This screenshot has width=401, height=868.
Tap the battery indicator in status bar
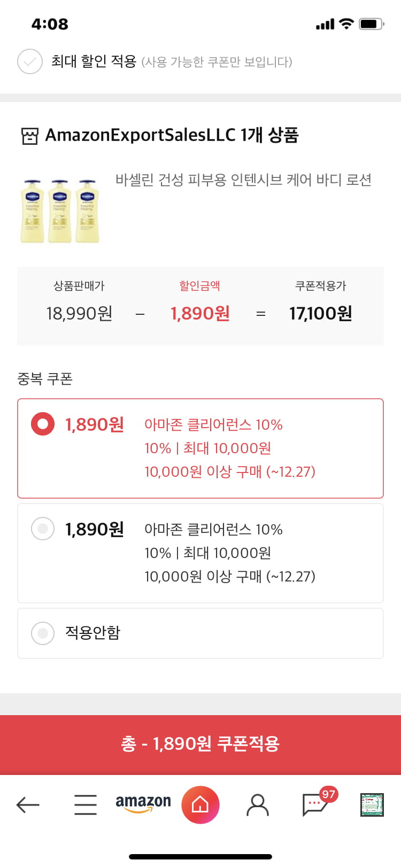[372, 24]
